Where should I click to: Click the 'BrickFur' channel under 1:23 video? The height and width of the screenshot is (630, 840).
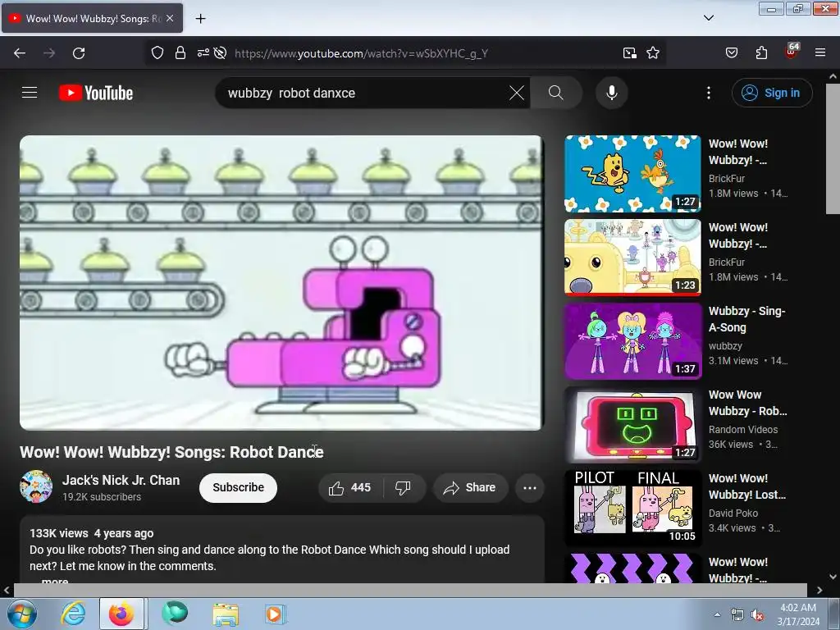pyautogui.click(x=727, y=262)
